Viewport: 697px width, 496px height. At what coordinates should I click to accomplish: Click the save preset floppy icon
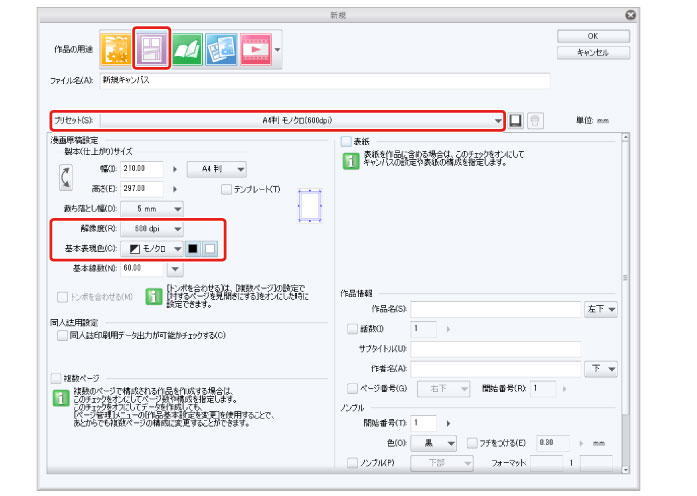516,120
